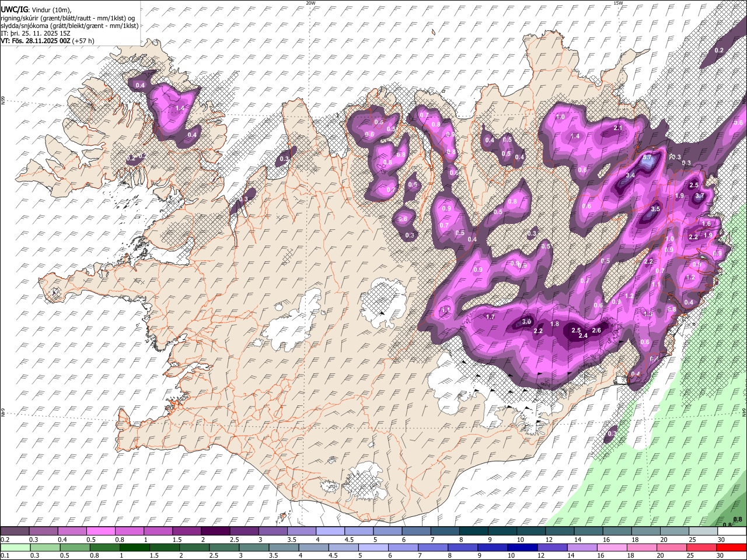This screenshot has width=747, height=560.
Task: Select the 2.4 snowfall value on the map
Action: (x=582, y=335)
